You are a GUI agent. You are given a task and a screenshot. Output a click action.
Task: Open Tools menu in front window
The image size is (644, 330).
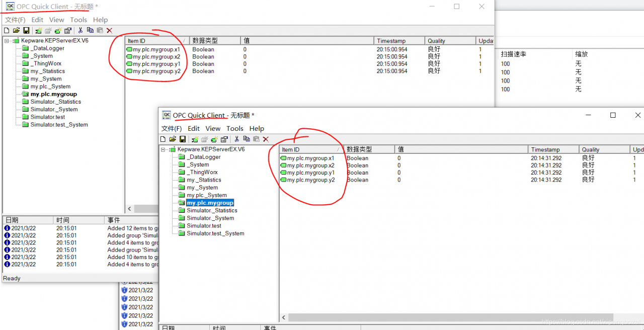click(x=235, y=129)
